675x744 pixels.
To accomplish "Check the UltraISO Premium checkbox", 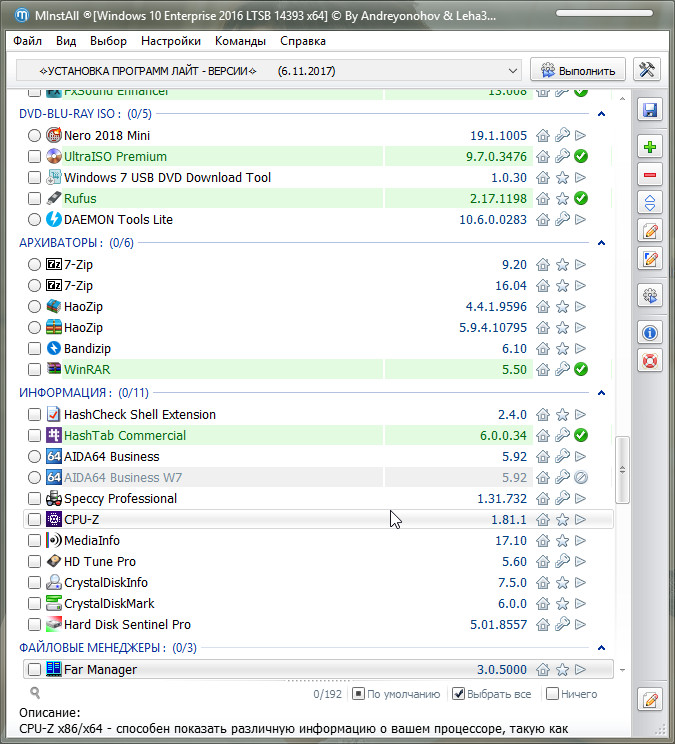I will pyautogui.click(x=34, y=157).
